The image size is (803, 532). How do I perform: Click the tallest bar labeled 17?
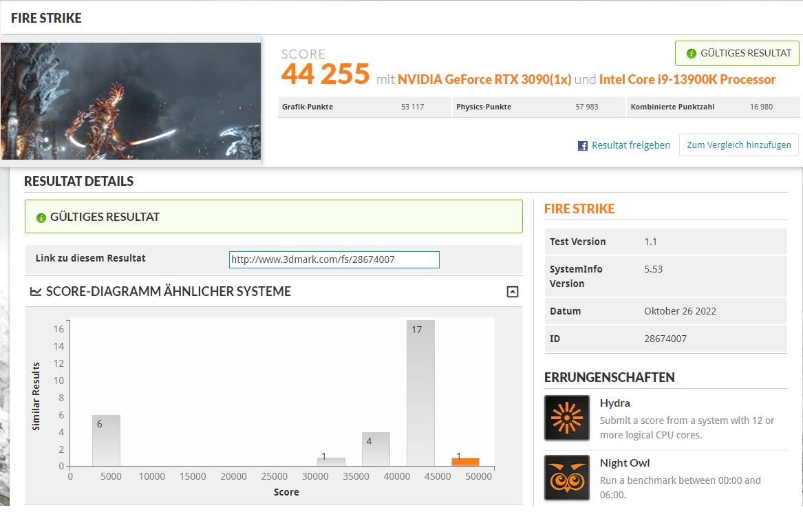click(420, 393)
